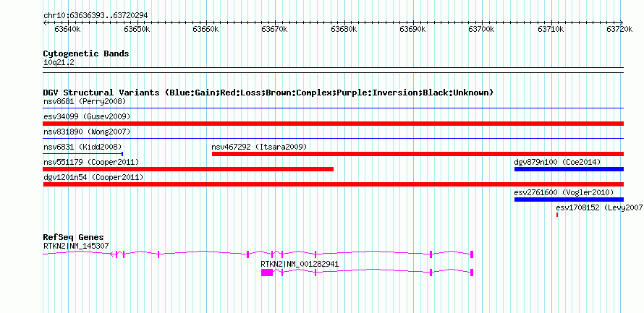Open variant esv1708152 (Levy2007) label
Screen dimensions: 644x313
pyautogui.click(x=600, y=207)
